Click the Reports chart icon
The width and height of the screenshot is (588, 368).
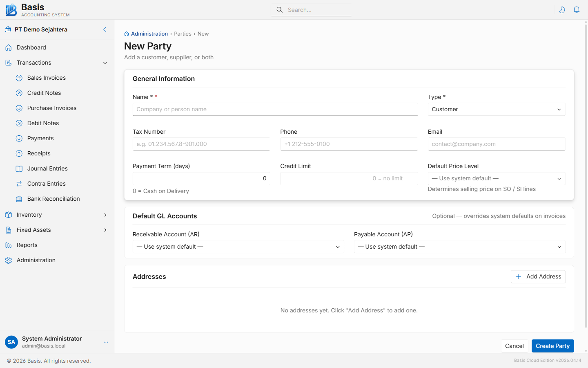9,245
